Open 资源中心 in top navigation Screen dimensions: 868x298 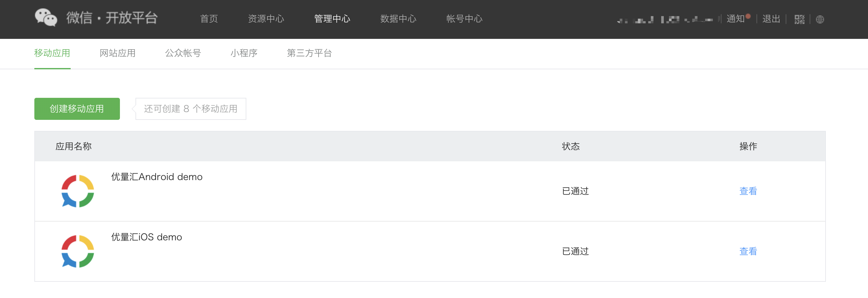[266, 19]
